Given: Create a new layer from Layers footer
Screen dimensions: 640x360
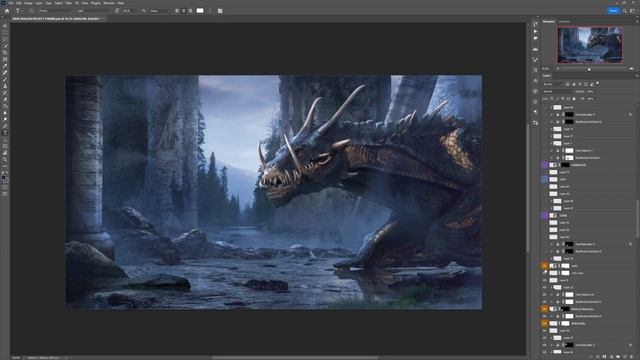Looking at the screenshot, I should [x=625, y=356].
